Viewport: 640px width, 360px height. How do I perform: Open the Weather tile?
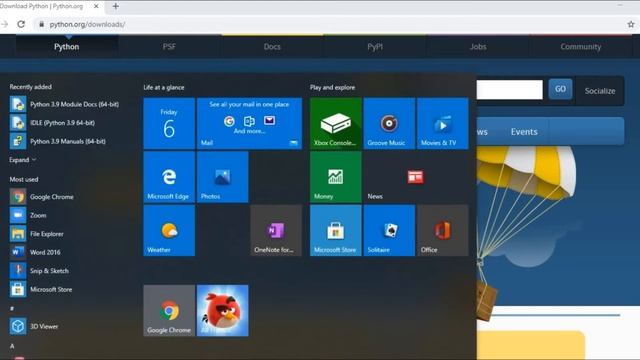pos(169,231)
